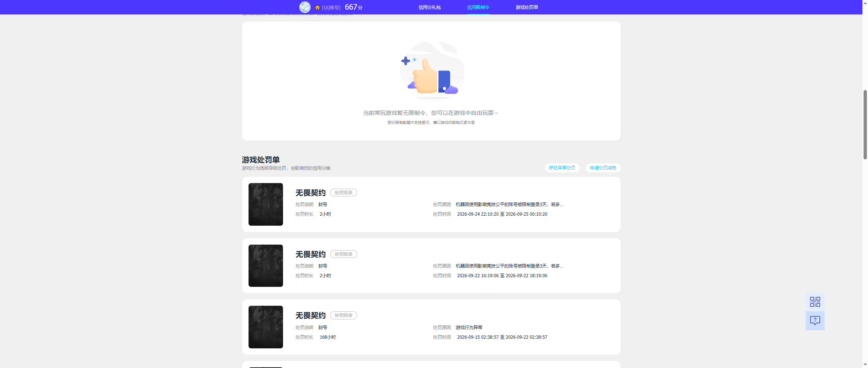
Task: Click the 游戏处罚单 section heading above the cards
Action: (x=261, y=160)
